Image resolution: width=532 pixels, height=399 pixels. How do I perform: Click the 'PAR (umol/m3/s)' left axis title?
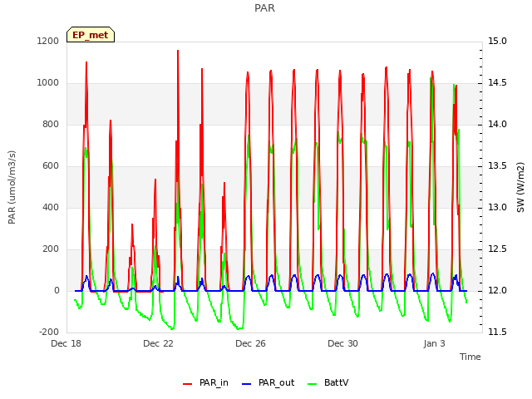tap(12, 187)
